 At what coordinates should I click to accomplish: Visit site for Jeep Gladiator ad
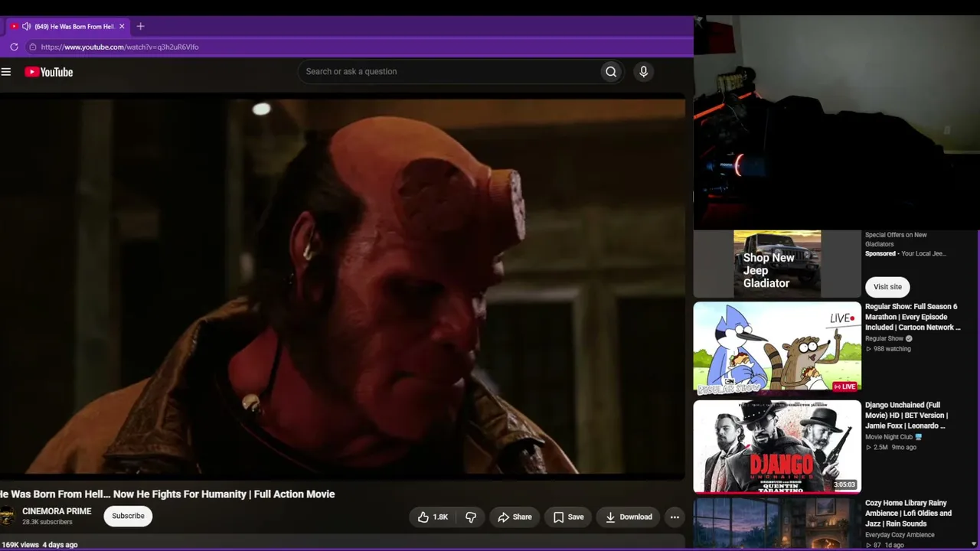pyautogui.click(x=887, y=287)
